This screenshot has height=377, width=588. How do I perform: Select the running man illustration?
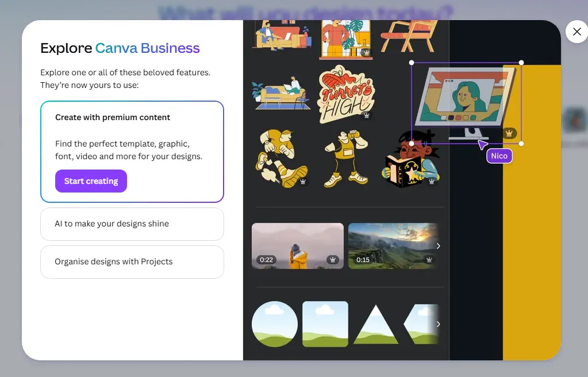[x=282, y=158]
